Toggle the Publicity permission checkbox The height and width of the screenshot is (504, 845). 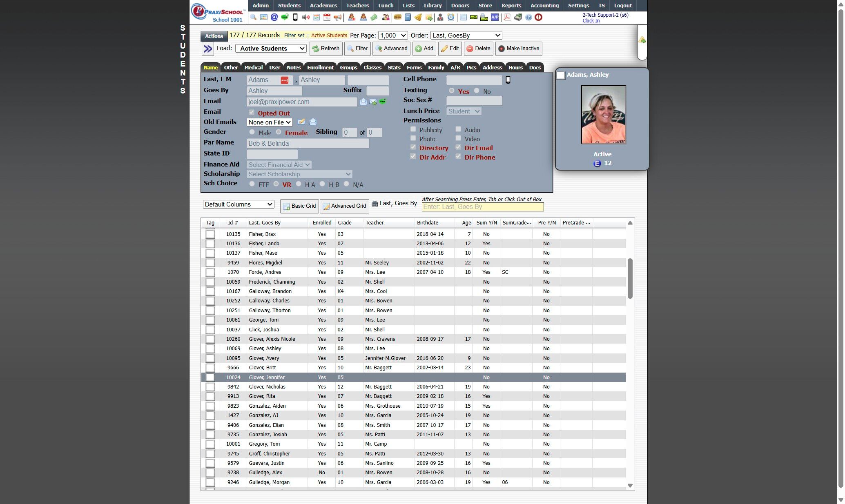click(413, 129)
